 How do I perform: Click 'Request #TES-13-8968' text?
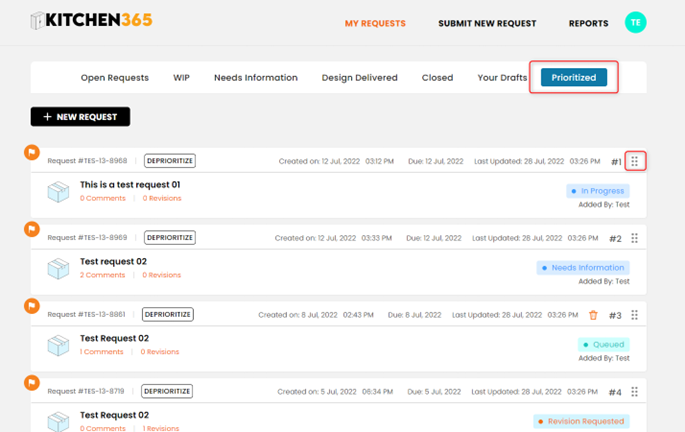pos(87,161)
